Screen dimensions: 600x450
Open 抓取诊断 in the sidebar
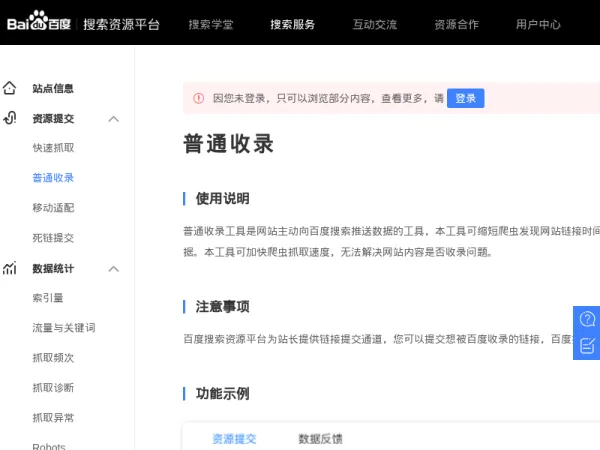coord(53,388)
